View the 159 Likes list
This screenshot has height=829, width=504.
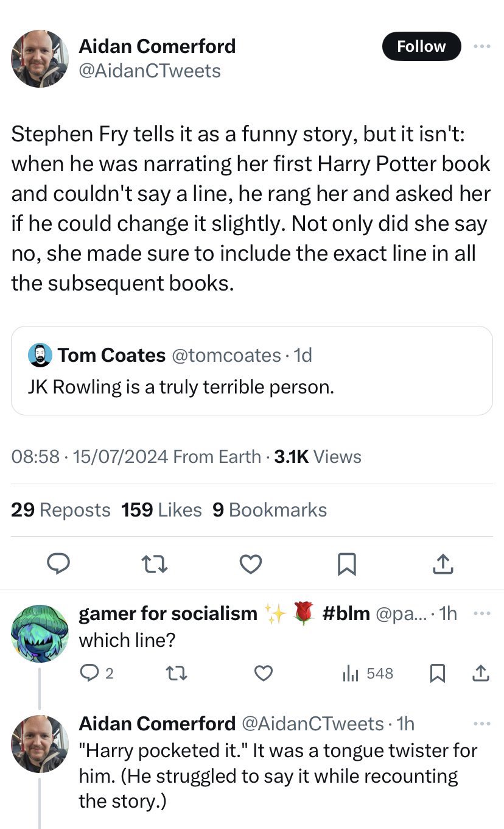coord(161,510)
